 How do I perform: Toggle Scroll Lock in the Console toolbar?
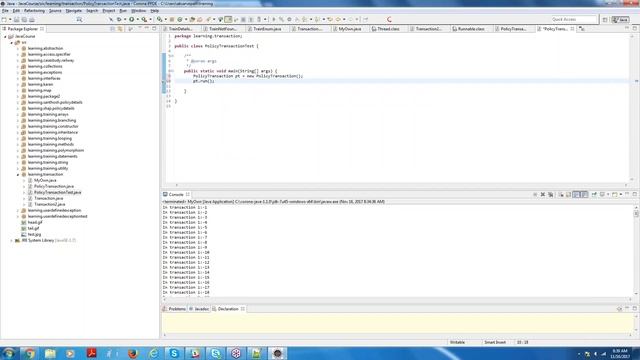(569, 194)
